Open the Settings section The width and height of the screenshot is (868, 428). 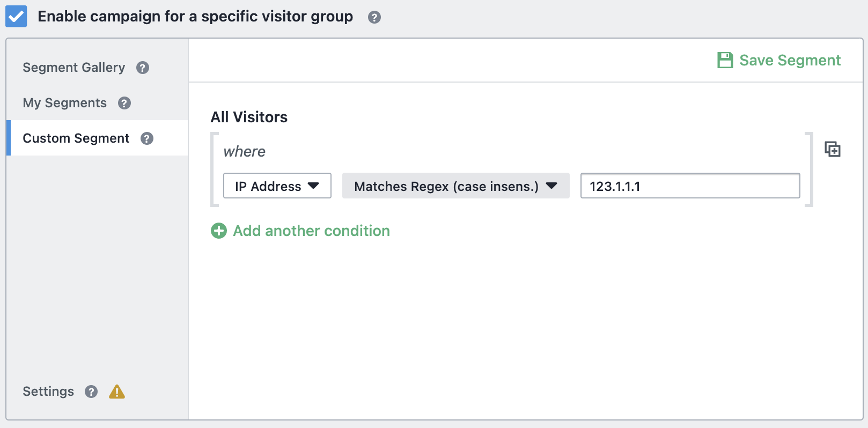[48, 392]
